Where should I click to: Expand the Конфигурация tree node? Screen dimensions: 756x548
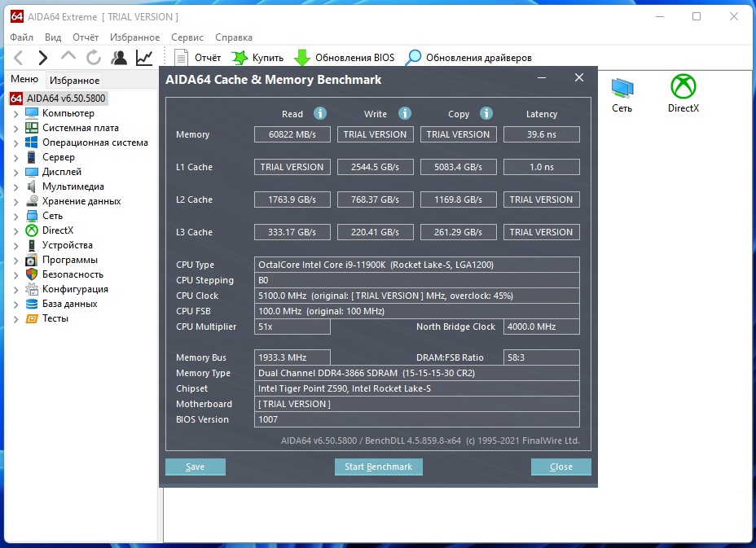click(16, 290)
